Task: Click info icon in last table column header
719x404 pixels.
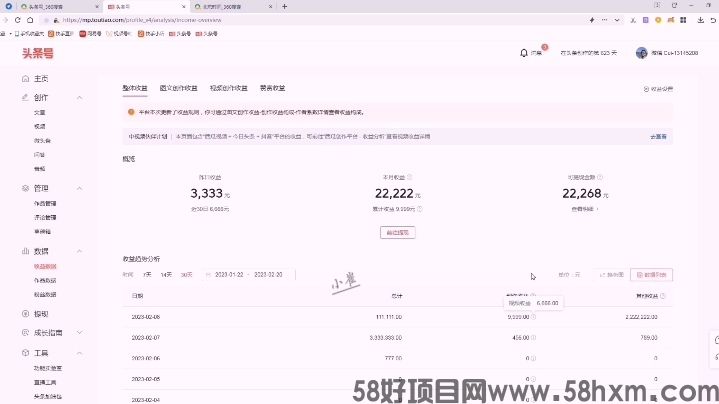Action: pos(663,296)
